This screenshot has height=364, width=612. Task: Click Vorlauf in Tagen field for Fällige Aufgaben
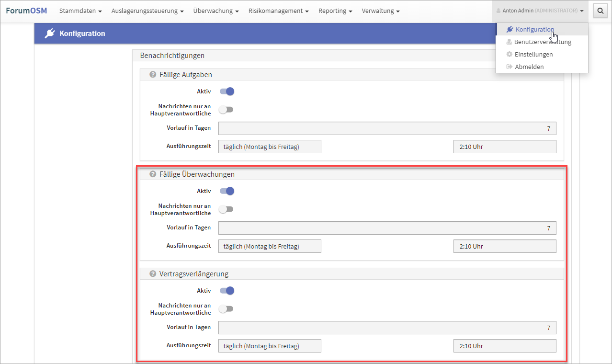[x=387, y=129]
